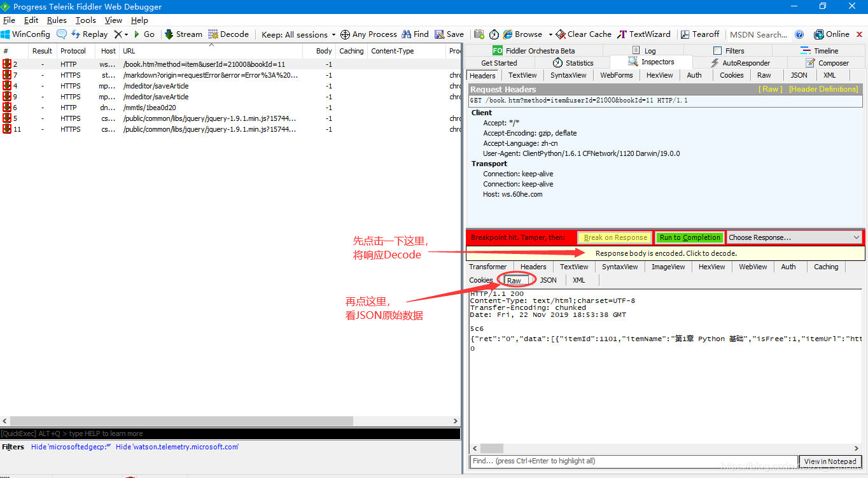
Task: Select the response Raw tab
Action: pyautogui.click(x=514, y=280)
